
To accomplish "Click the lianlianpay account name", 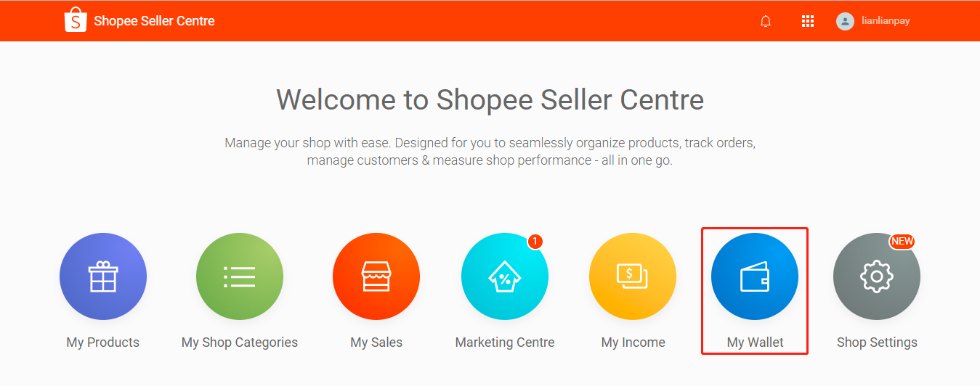I will pyautogui.click(x=886, y=21).
